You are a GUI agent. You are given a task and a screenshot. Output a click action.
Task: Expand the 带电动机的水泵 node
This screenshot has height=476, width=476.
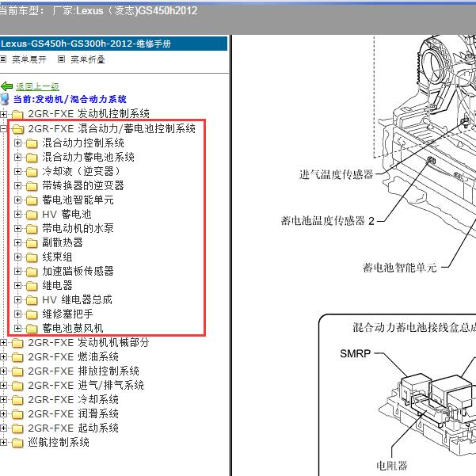17,229
